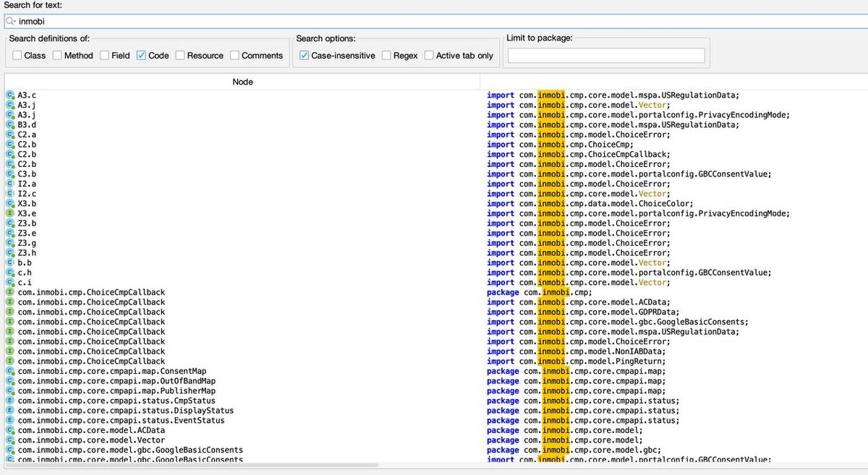
Task: Focus the Search for text field
Action: click(436, 22)
